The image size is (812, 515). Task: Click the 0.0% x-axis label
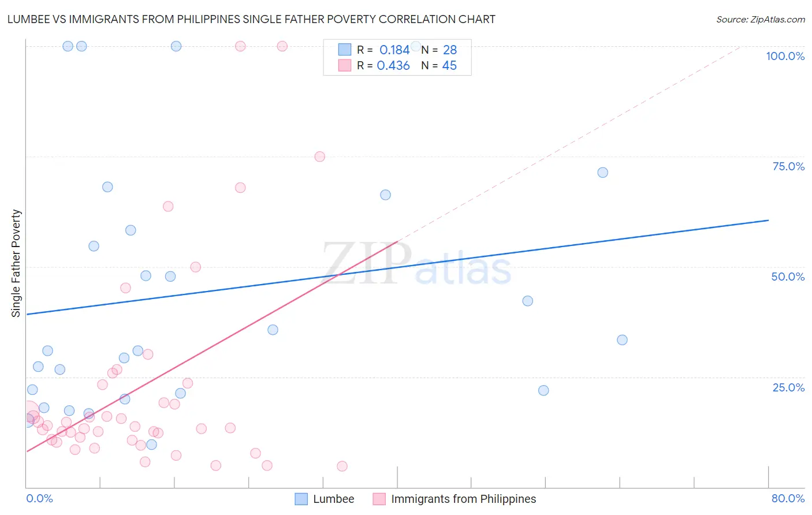pyautogui.click(x=40, y=498)
